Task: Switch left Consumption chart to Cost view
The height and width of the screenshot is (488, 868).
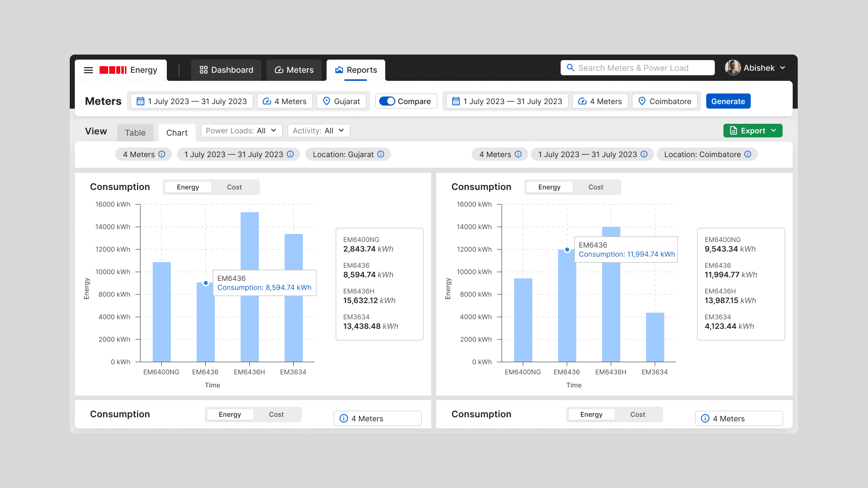Action: (234, 187)
